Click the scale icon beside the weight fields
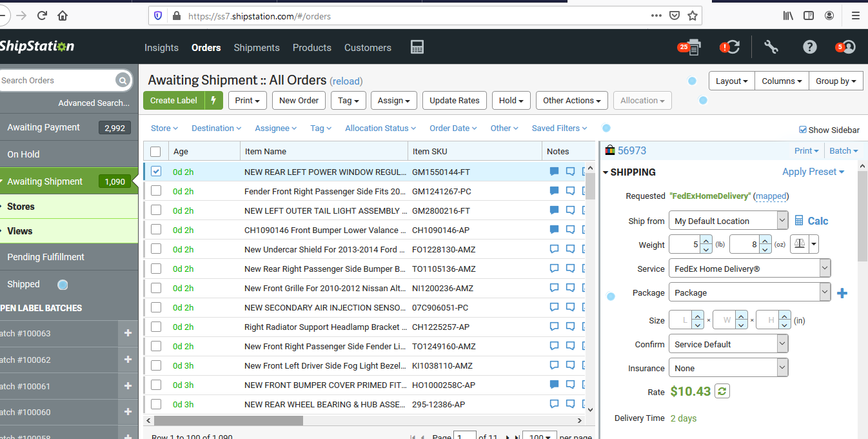 (x=800, y=243)
